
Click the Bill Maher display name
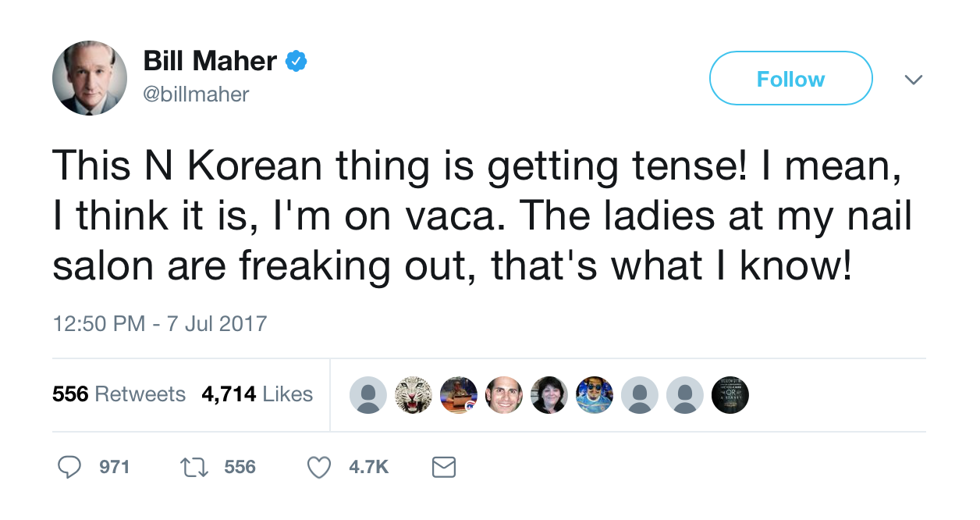click(210, 61)
